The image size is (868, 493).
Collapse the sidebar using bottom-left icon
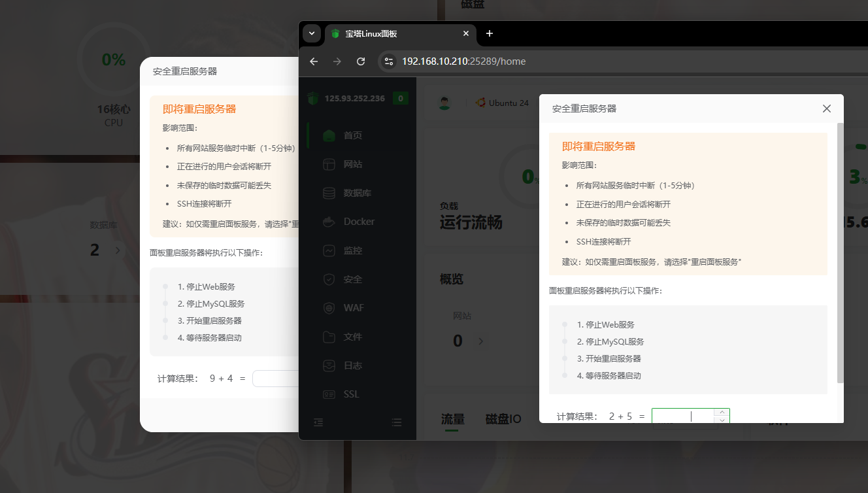pyautogui.click(x=318, y=422)
